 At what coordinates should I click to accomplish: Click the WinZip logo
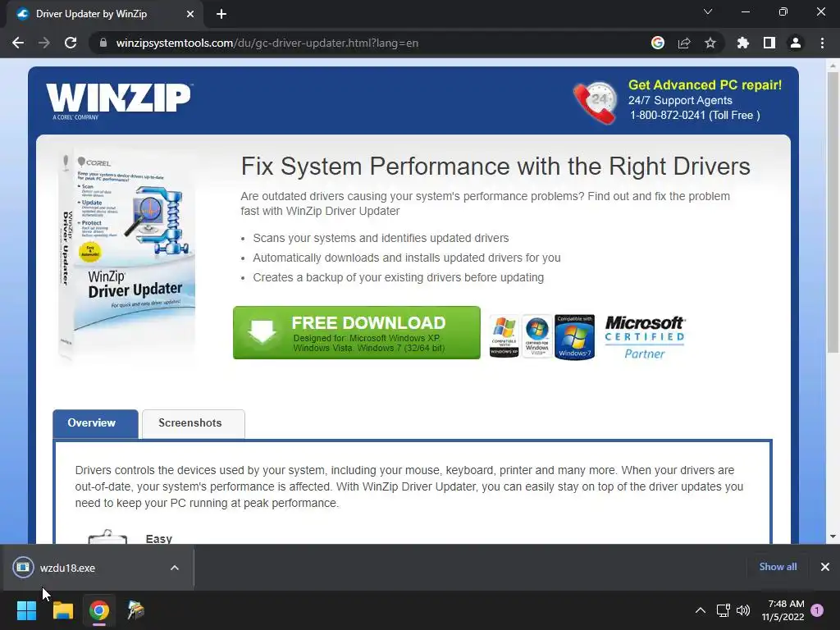[118, 101]
